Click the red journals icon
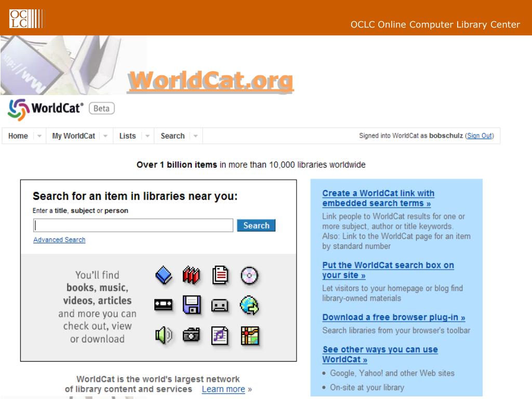Viewport: 532px width, 399px height. coord(191,275)
